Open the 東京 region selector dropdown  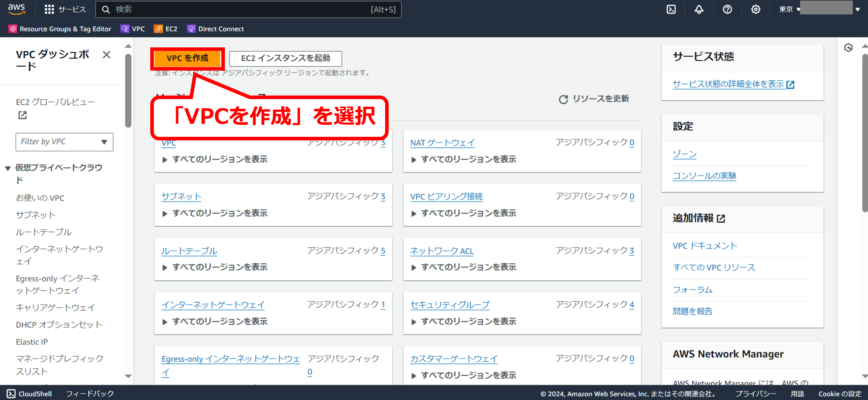(x=789, y=9)
